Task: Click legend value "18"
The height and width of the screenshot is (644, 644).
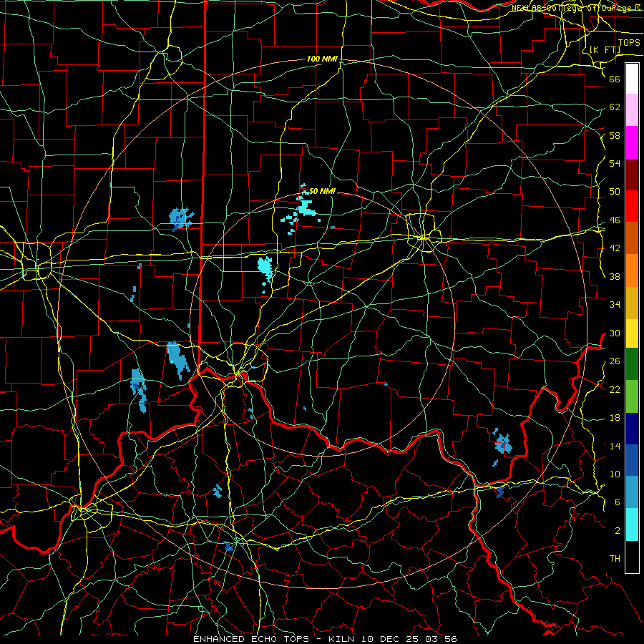Action: pos(615,418)
